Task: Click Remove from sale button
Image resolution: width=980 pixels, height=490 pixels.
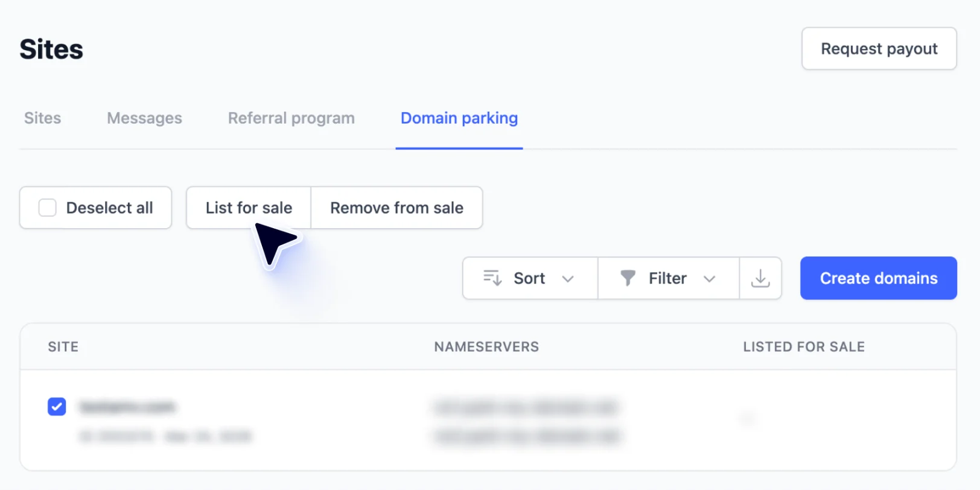Action: [x=396, y=208]
